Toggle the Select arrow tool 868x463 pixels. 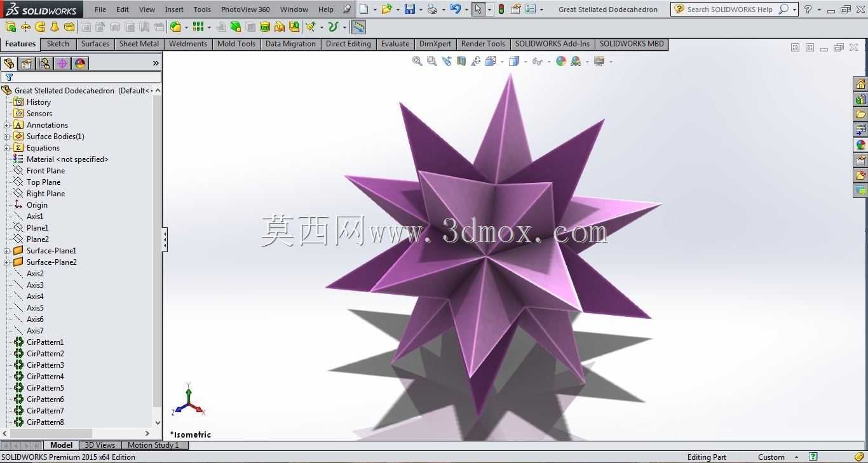coord(478,9)
